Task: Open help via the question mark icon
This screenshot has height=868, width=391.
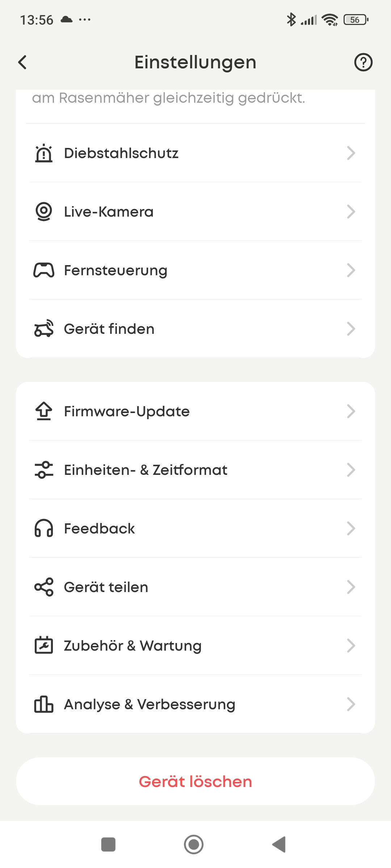Action: 363,62
